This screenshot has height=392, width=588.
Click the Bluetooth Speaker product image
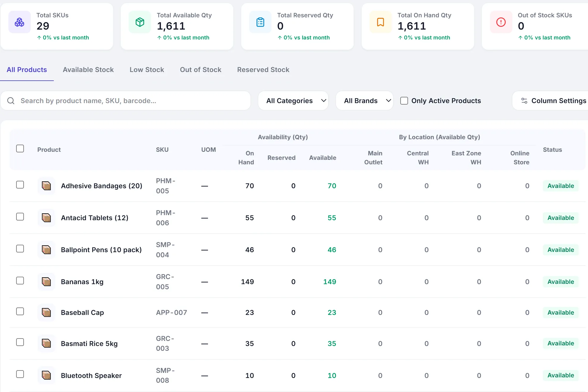pyautogui.click(x=46, y=376)
